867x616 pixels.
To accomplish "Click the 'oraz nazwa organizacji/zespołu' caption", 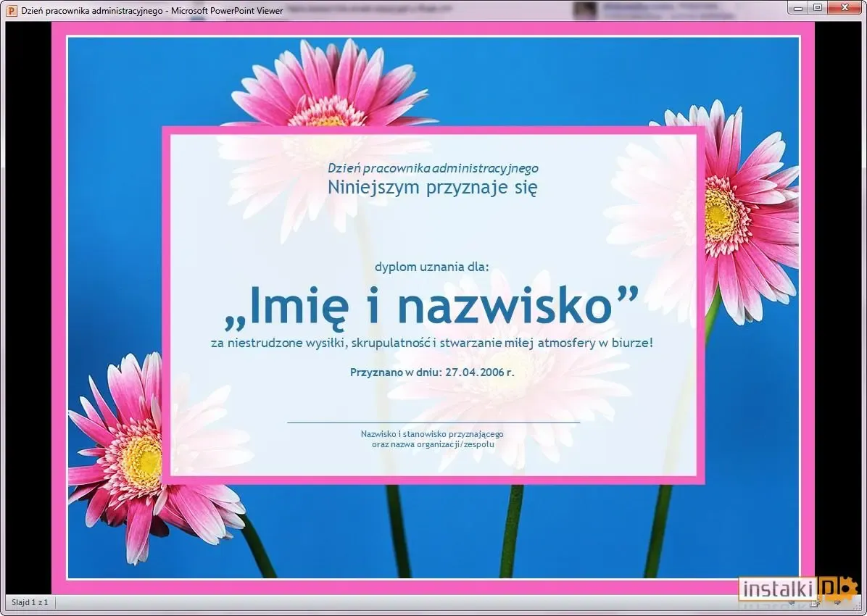I will pyautogui.click(x=433, y=444).
